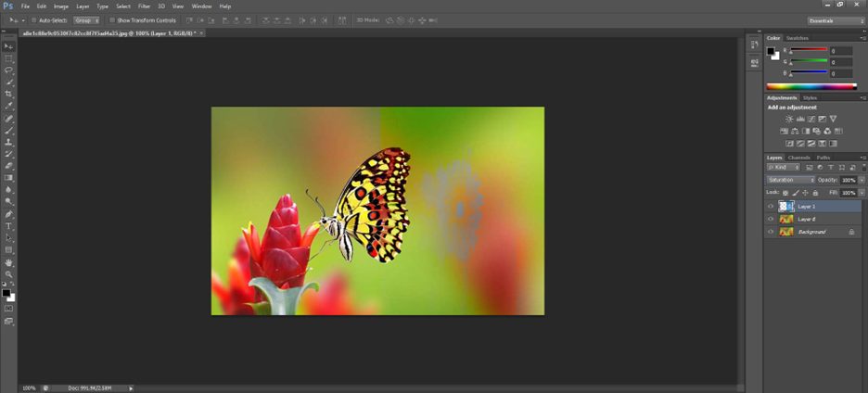Select the Brush tool
Image resolution: width=868 pixels, height=393 pixels.
[9, 130]
